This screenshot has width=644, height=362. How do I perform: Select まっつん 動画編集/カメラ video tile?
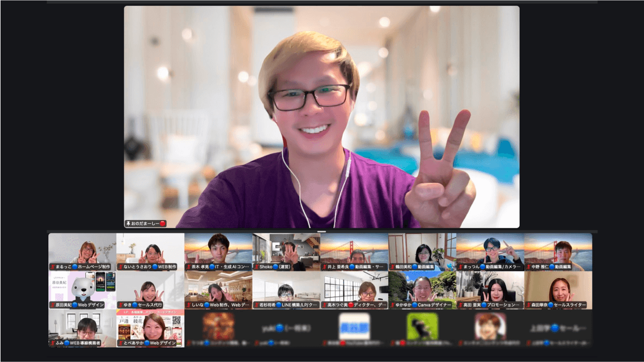point(490,249)
